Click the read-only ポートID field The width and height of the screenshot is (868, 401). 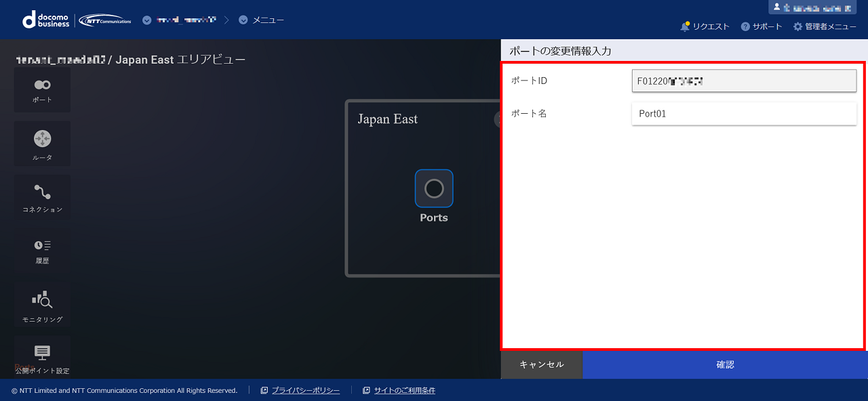(x=744, y=81)
